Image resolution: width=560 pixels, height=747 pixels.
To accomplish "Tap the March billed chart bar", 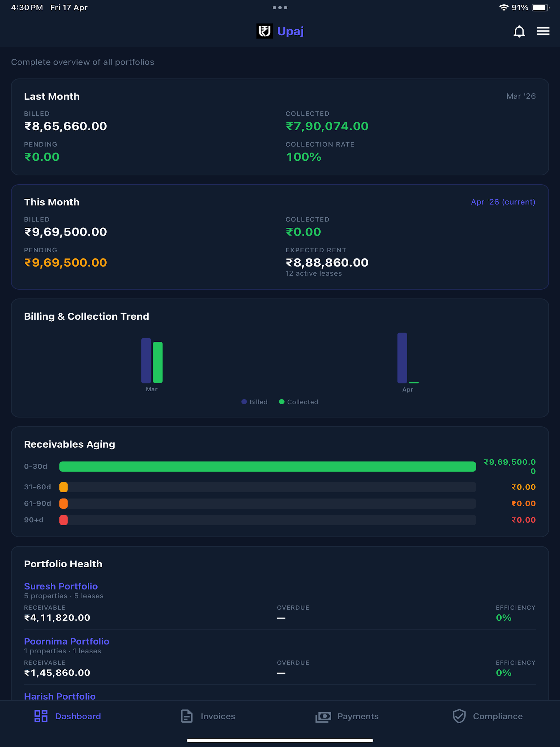I will tap(146, 361).
